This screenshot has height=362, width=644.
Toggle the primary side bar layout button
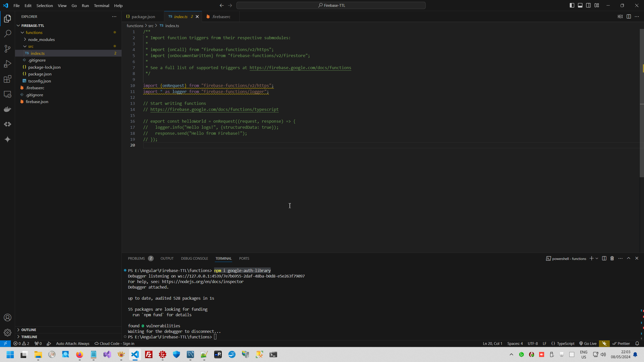(x=572, y=5)
